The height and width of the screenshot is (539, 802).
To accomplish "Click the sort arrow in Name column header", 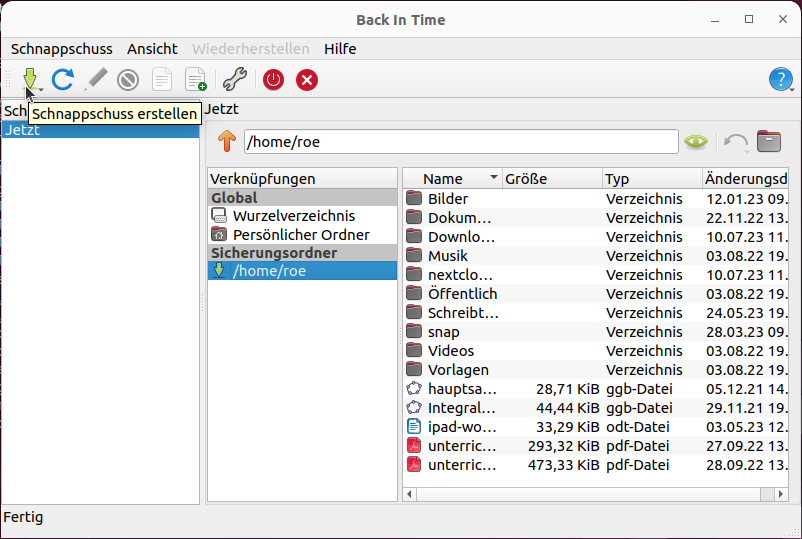I will pyautogui.click(x=493, y=178).
